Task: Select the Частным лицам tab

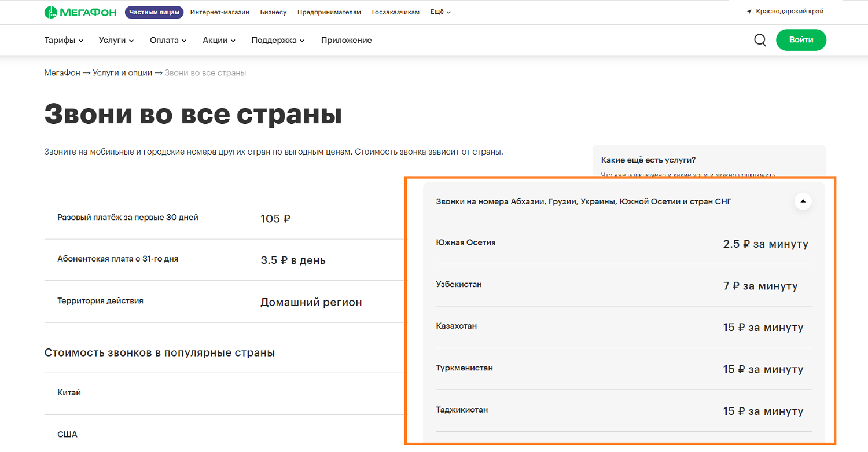Action: 154,12
